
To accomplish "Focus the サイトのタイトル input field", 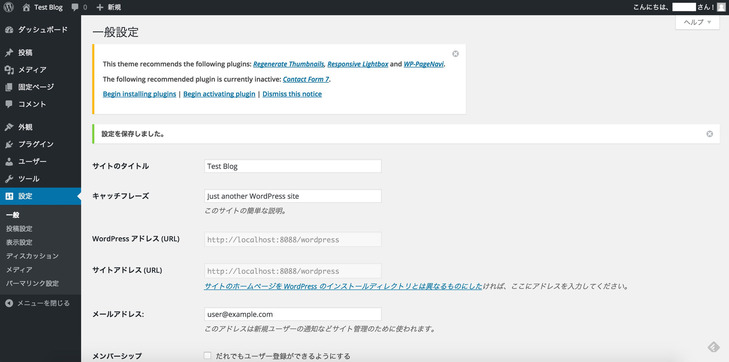I will click(293, 166).
